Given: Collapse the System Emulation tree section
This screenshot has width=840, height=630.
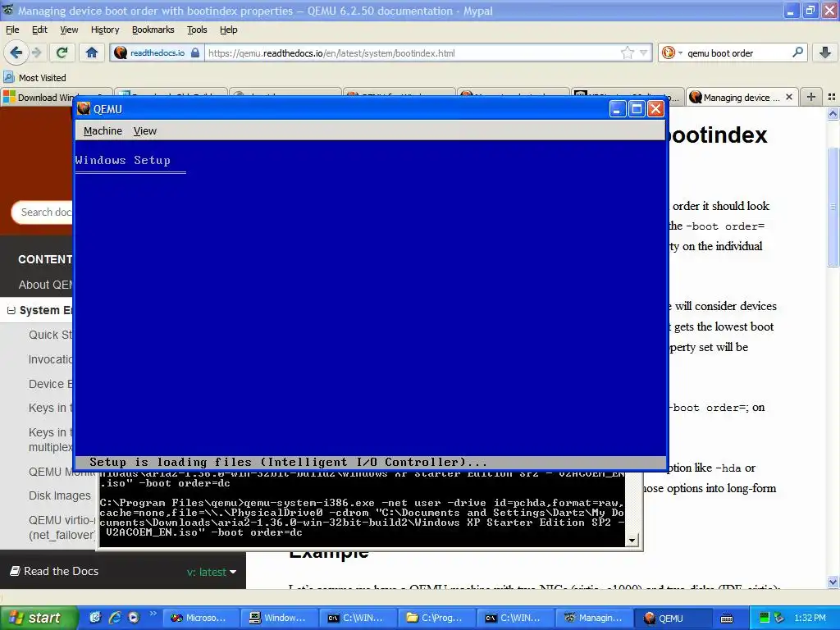Looking at the screenshot, I should (x=11, y=310).
